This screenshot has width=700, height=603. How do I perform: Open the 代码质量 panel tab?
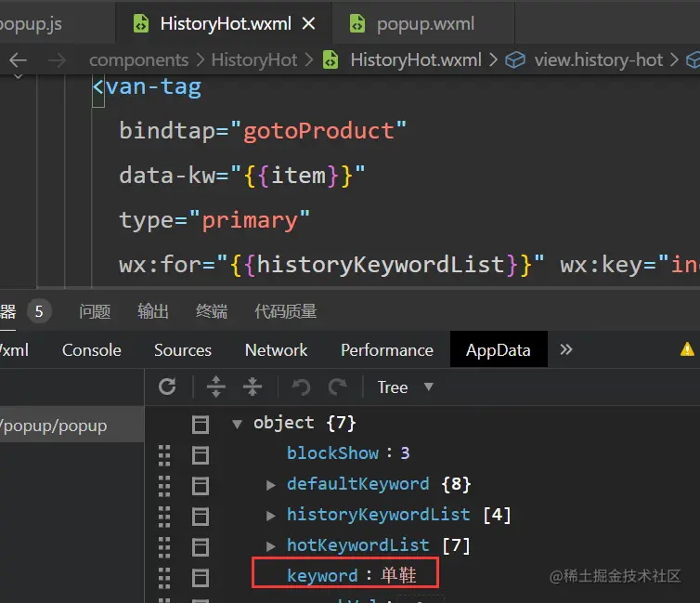coord(286,311)
